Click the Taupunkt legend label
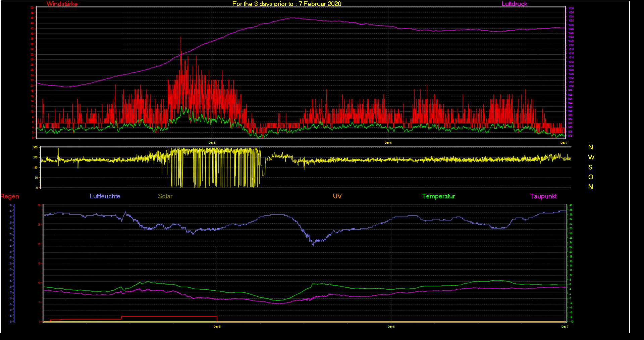Viewport: 644px width, 340px height. coord(543,196)
